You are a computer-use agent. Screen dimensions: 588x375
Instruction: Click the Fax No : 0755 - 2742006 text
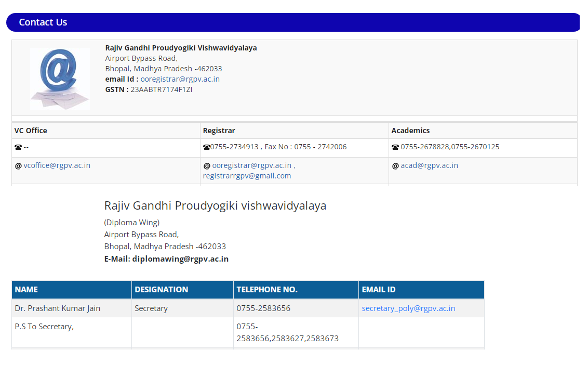[305, 147]
